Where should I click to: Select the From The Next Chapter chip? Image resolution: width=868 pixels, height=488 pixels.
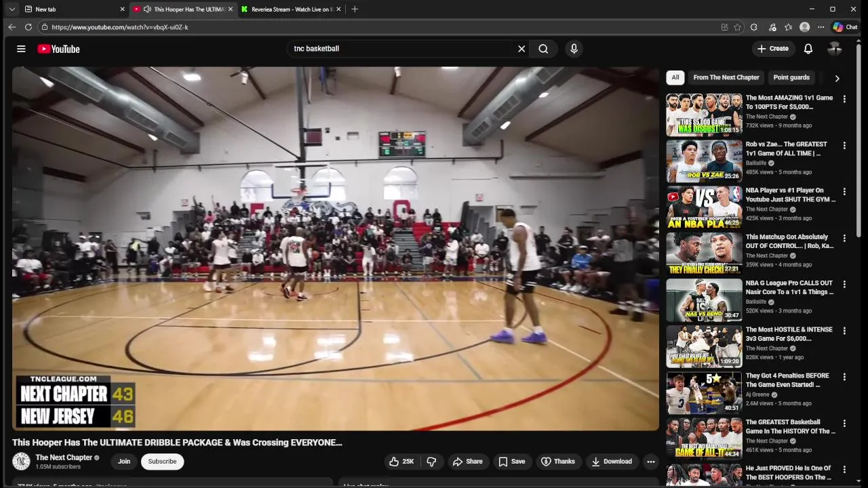[x=726, y=77]
